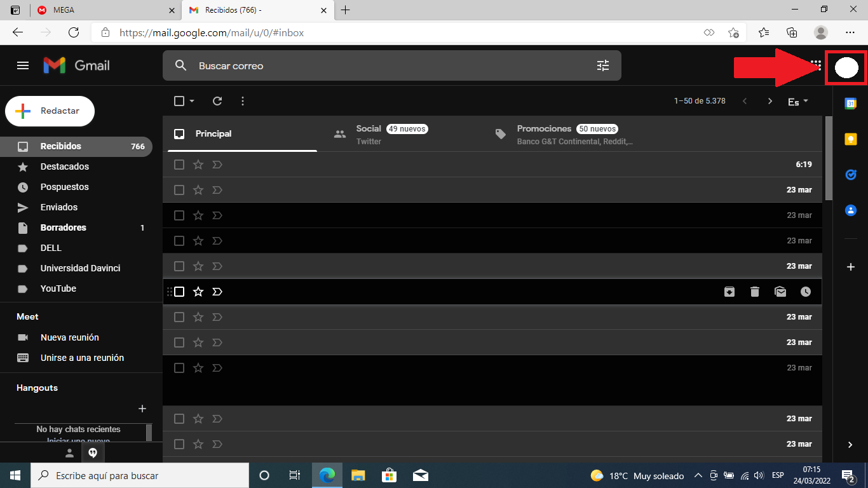Expand the hidden side panel chevron
868x488 pixels.
(x=850, y=445)
